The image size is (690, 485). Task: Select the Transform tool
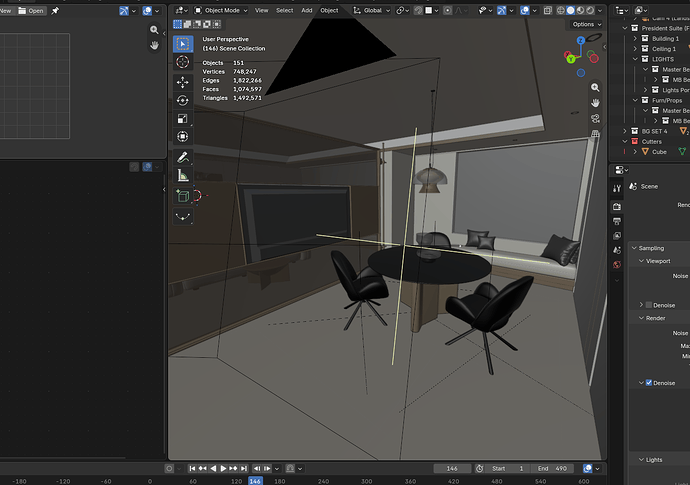[183, 136]
